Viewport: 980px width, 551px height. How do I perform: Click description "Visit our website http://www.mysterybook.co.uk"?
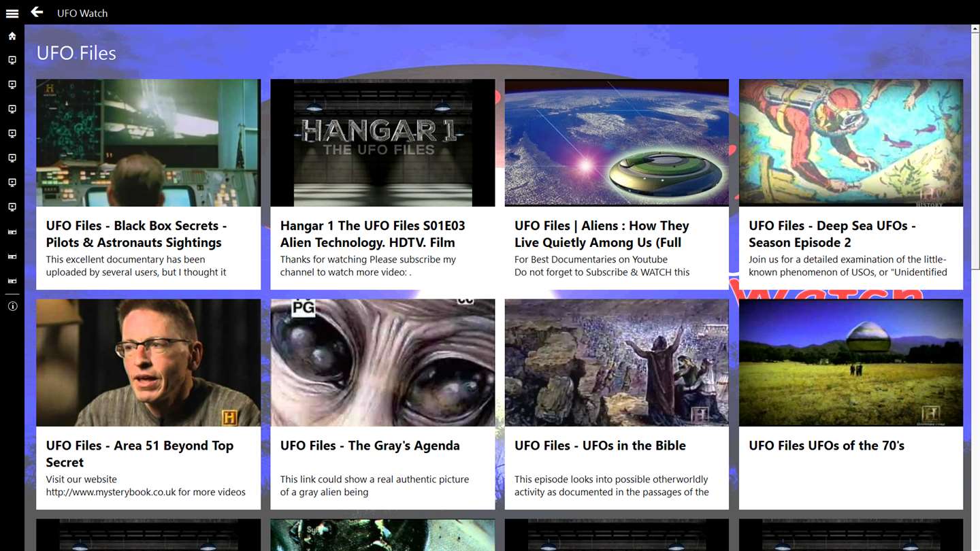click(146, 486)
